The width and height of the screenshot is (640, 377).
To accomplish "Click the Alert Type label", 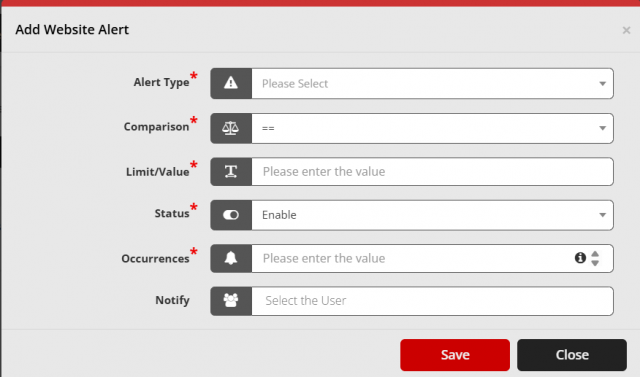I will coord(161,82).
